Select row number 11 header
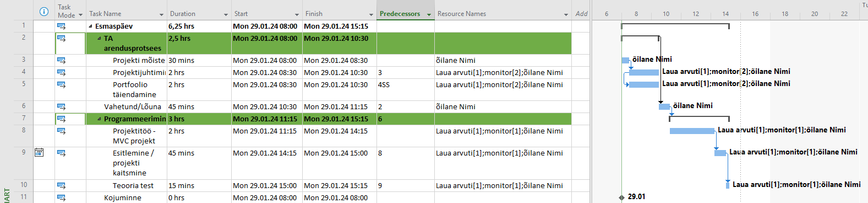The image size is (868, 203). click(x=24, y=197)
